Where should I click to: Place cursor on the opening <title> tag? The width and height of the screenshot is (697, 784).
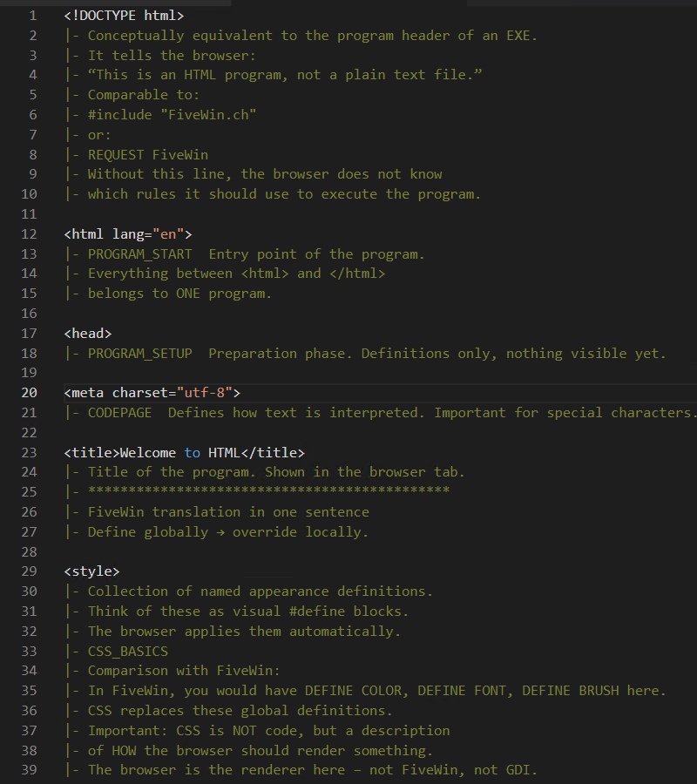pyautogui.click(x=92, y=452)
